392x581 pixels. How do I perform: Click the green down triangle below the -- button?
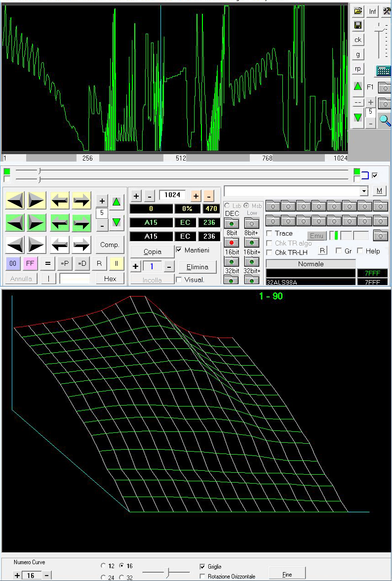click(358, 118)
